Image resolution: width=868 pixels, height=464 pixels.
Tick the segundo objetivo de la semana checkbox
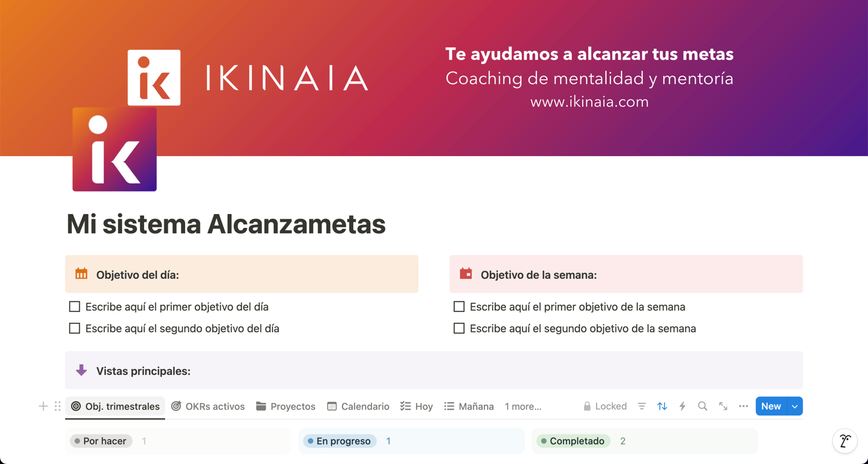459,328
